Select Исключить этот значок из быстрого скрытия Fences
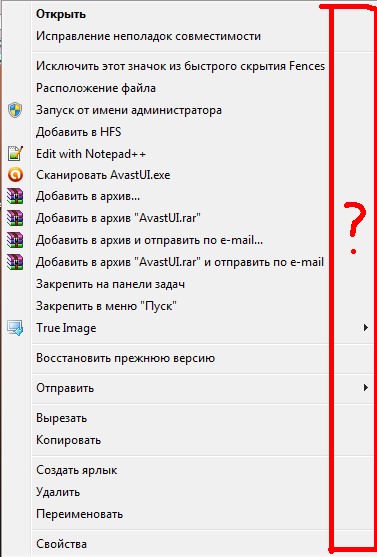The height and width of the screenshot is (557, 377). click(201, 66)
